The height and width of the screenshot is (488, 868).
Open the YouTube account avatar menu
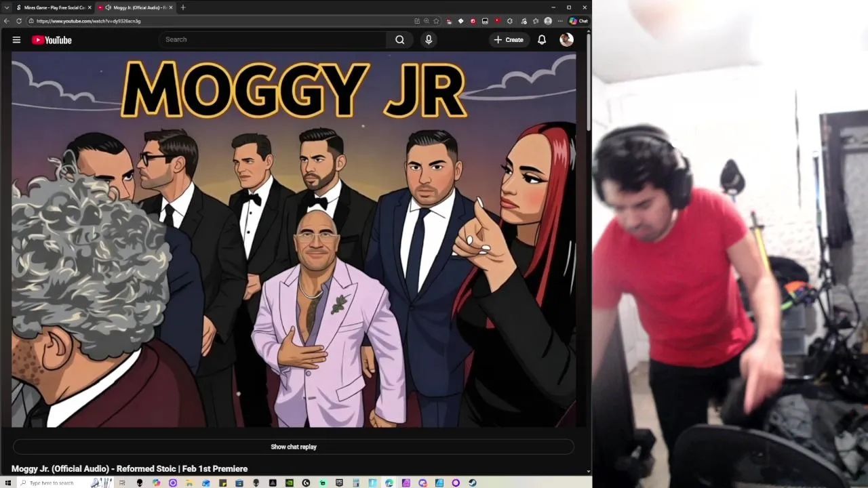pos(567,40)
